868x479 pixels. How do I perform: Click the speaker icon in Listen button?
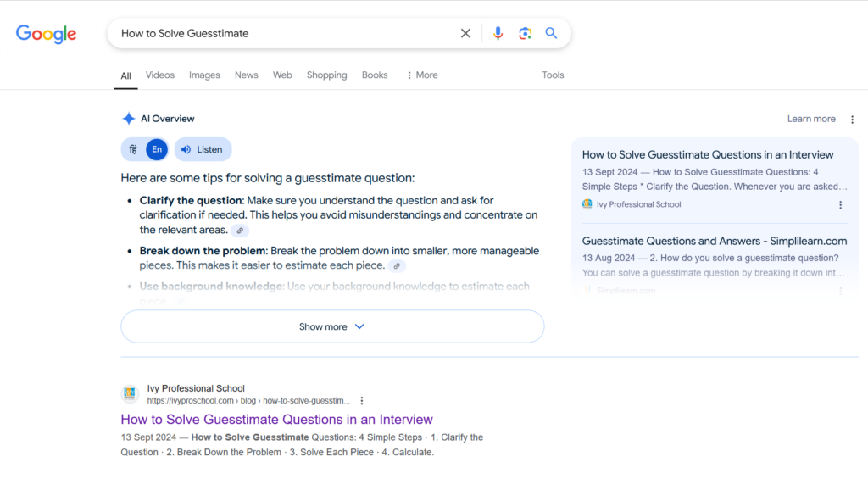186,149
